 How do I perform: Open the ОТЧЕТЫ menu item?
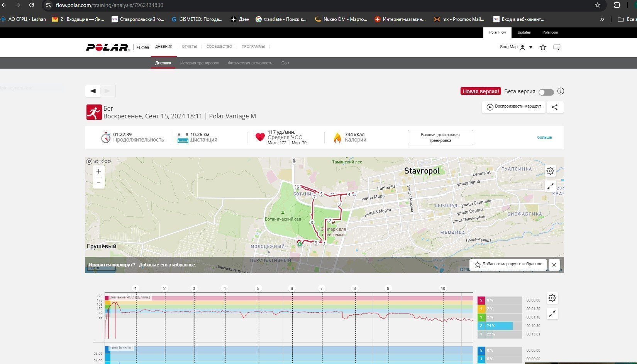pyautogui.click(x=189, y=47)
